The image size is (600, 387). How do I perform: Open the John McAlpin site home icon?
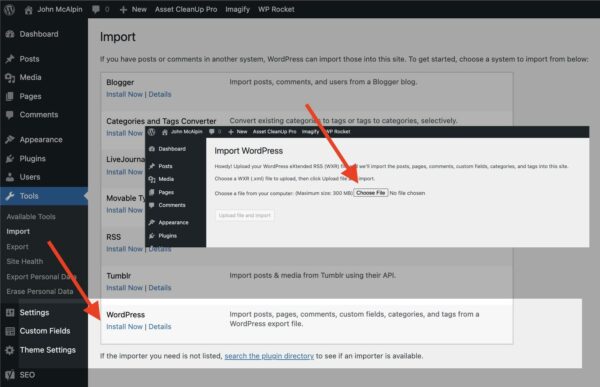[29, 10]
